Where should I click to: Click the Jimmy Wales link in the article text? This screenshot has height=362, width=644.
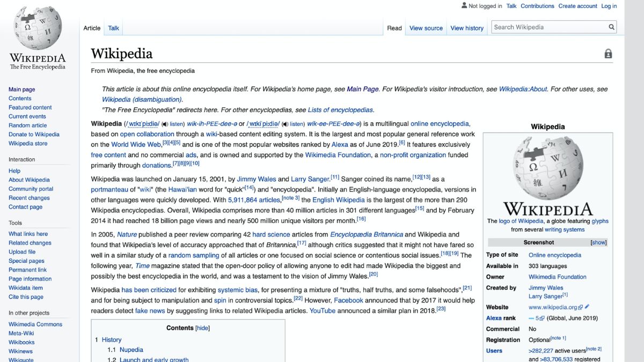pos(257,179)
